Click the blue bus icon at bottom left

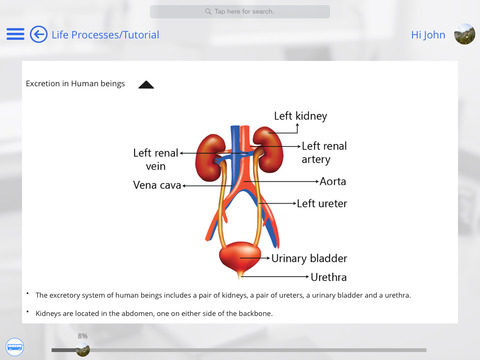point(15,347)
